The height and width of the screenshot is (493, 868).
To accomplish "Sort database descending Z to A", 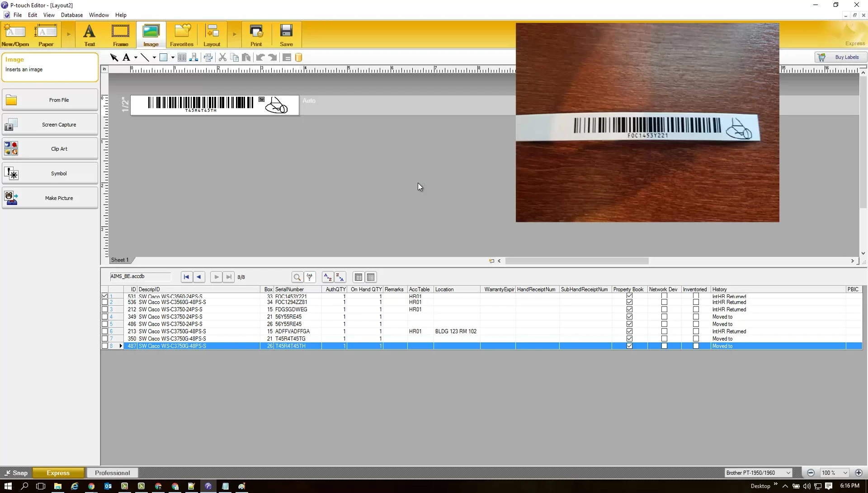I will point(340,277).
